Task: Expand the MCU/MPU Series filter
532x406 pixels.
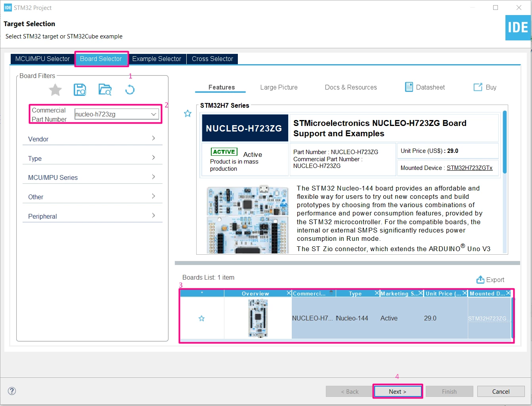Action: click(x=92, y=177)
